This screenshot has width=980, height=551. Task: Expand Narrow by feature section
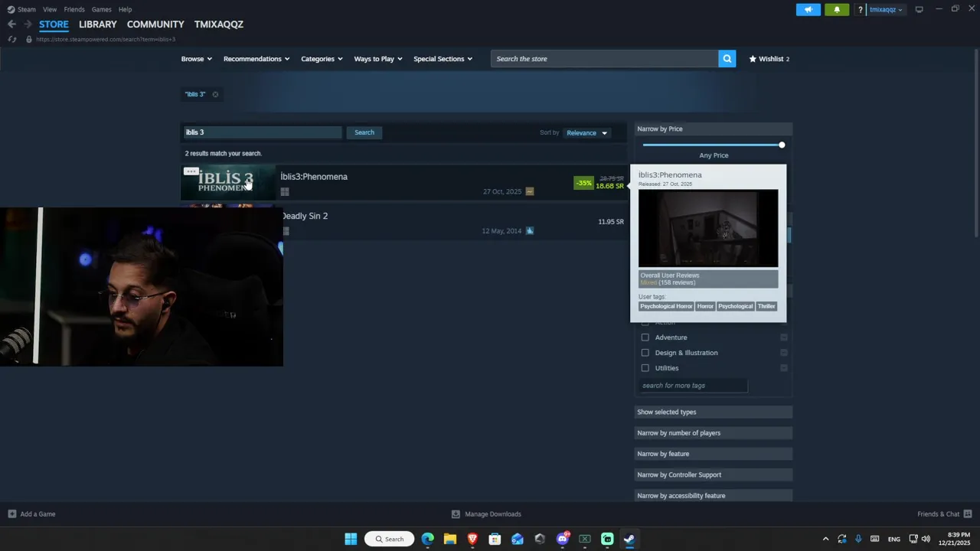[x=714, y=454]
